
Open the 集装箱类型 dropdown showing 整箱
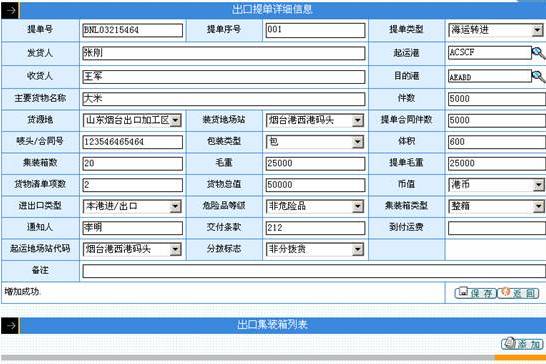(497, 206)
